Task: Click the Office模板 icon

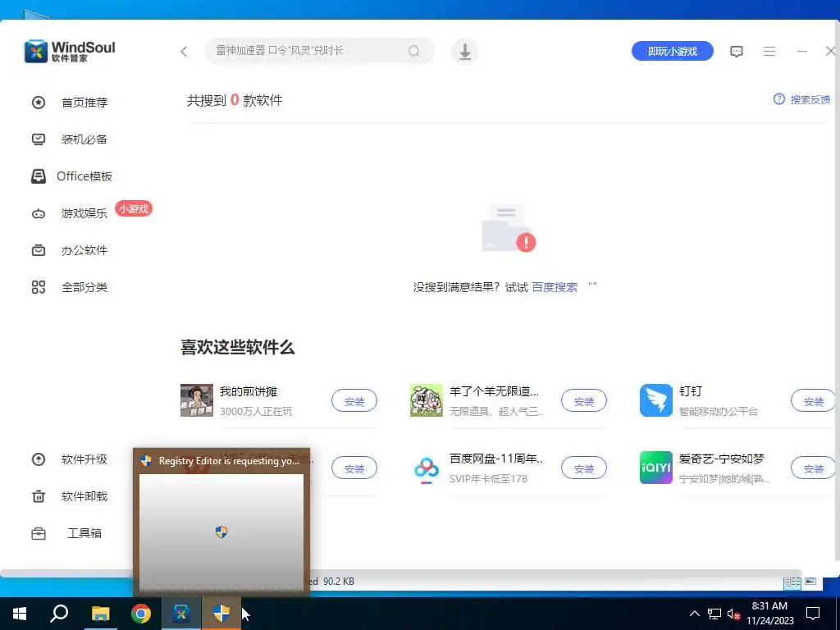Action: point(39,176)
